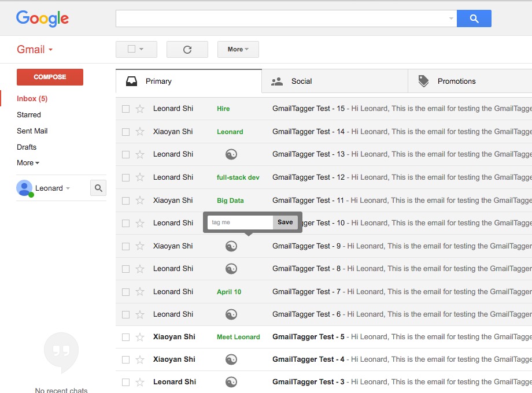Open the Inbox (5) folder
Screen dimensions: 532x393
point(32,99)
